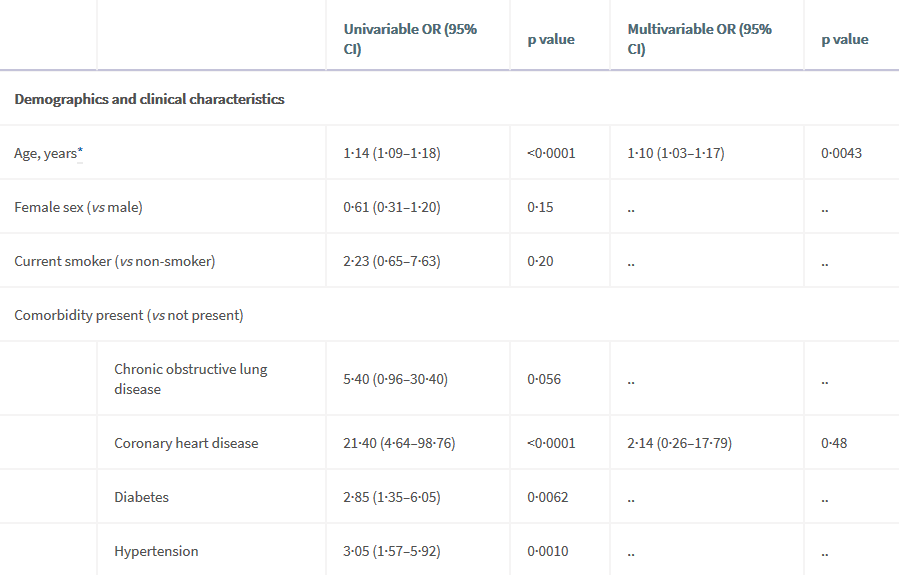Click the univariable OR value 1·14 (1·09–1·18)
Image resolution: width=899 pixels, height=575 pixels.
[392, 153]
